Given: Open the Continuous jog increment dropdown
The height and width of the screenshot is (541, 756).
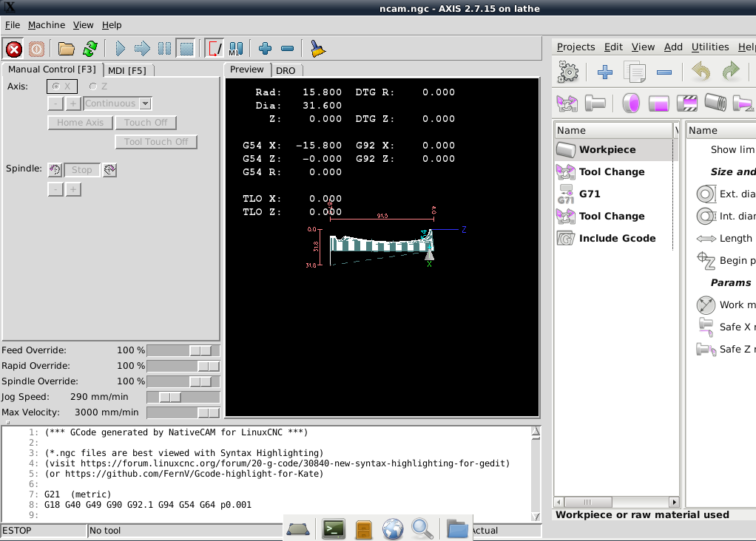Looking at the screenshot, I should click(145, 104).
